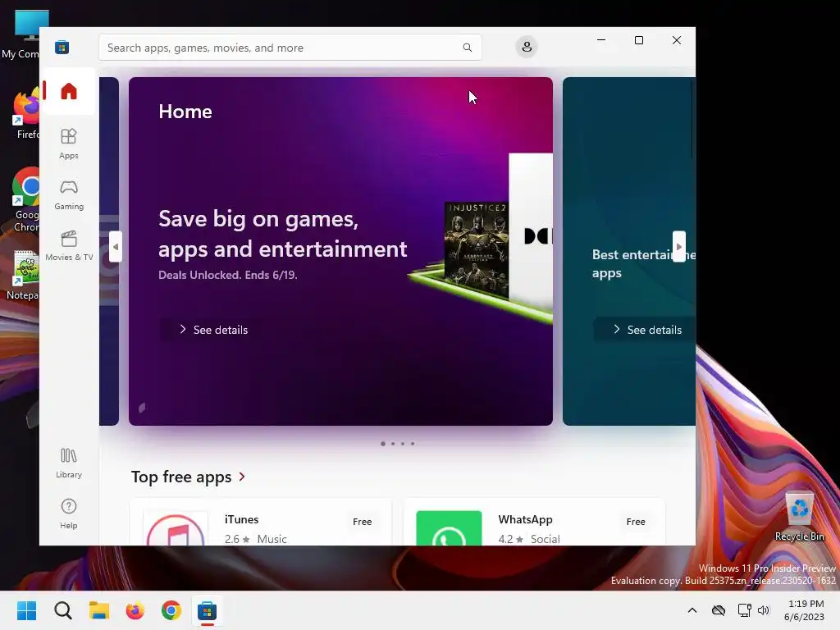The height and width of the screenshot is (630, 840).
Task: Launch Firefox from the taskbar
Action: click(x=135, y=610)
